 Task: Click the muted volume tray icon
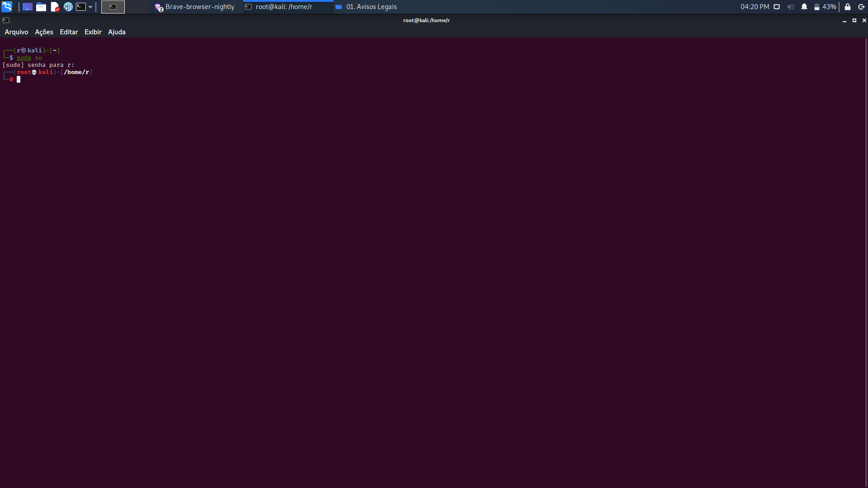(x=790, y=7)
